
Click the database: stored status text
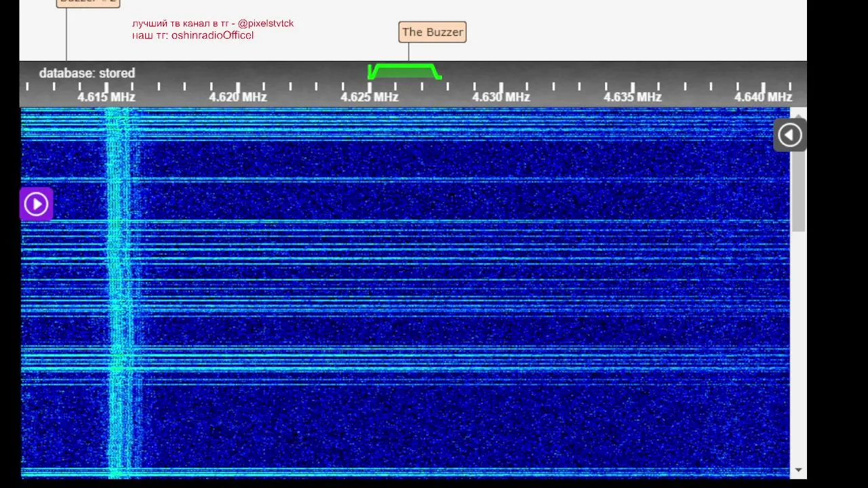[x=87, y=73]
